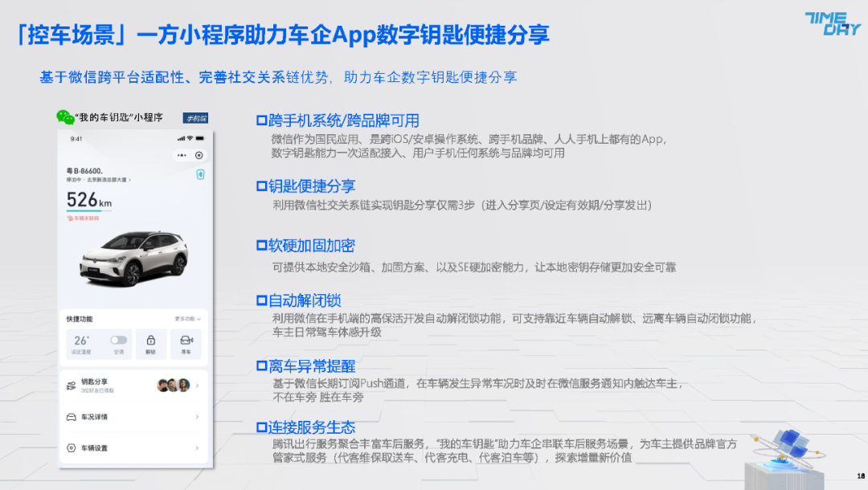This screenshot has height=490, width=868.
Task: Select the 手机端 tab label
Action: click(195, 118)
